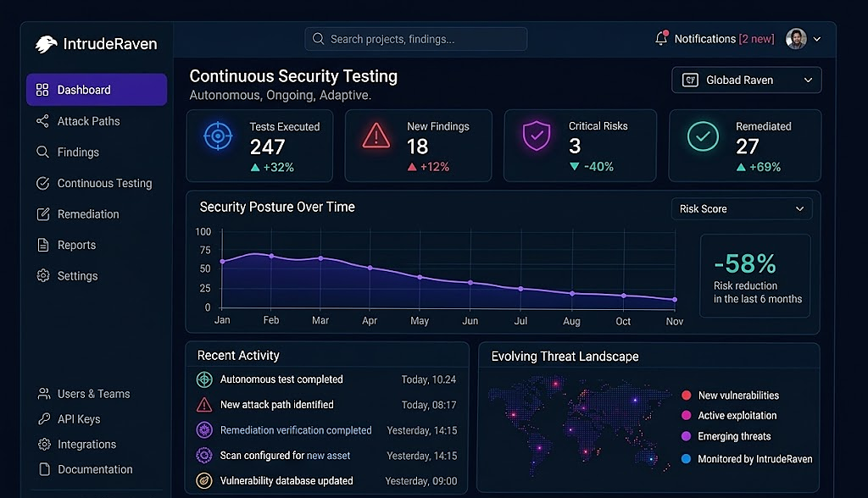
Task: Click the pink Active exploitation legend dot
Action: pyautogui.click(x=687, y=415)
